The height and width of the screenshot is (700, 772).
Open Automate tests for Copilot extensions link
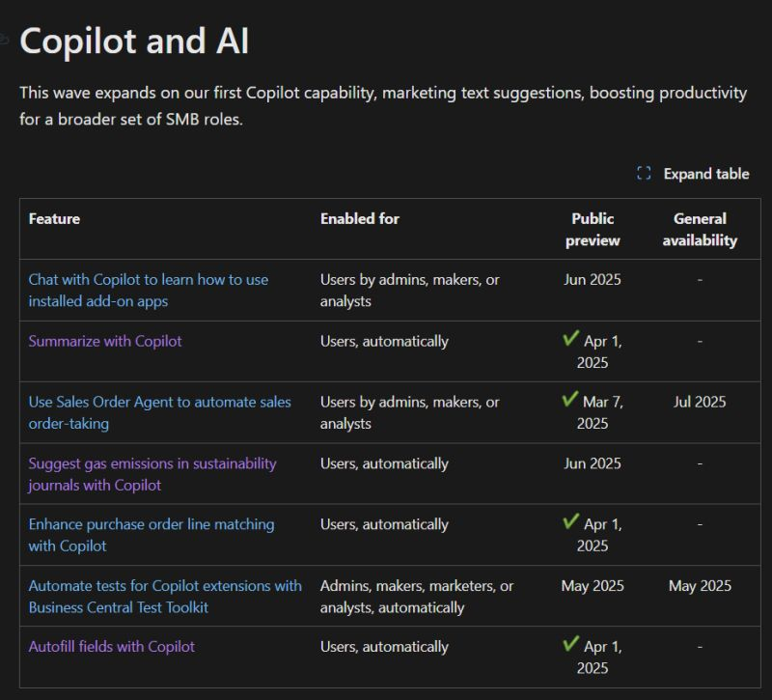pos(165,596)
